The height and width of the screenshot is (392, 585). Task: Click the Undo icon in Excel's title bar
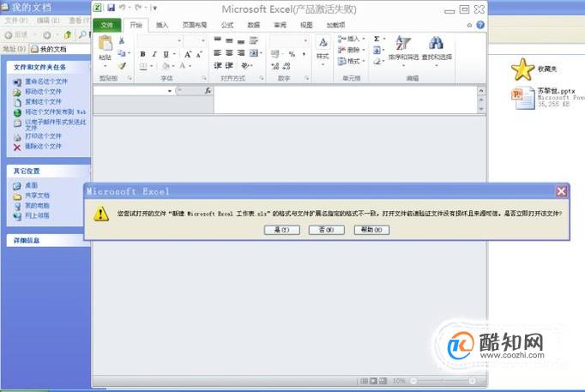(122, 8)
